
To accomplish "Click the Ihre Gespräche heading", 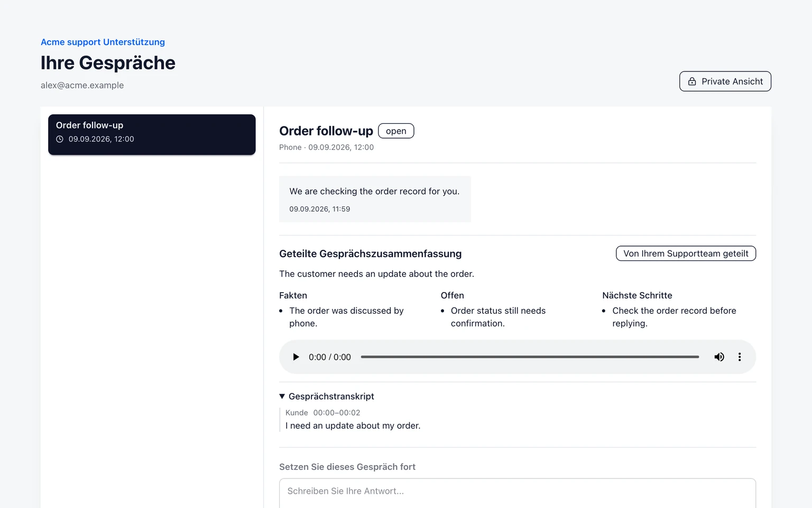I will (108, 63).
